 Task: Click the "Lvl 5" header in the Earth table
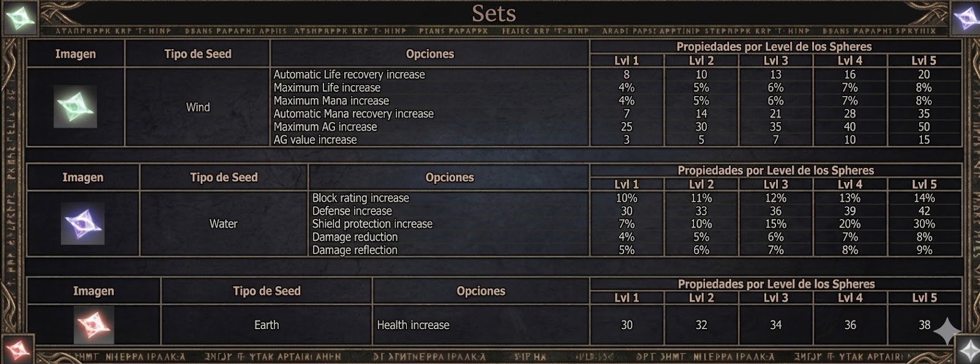point(924,298)
